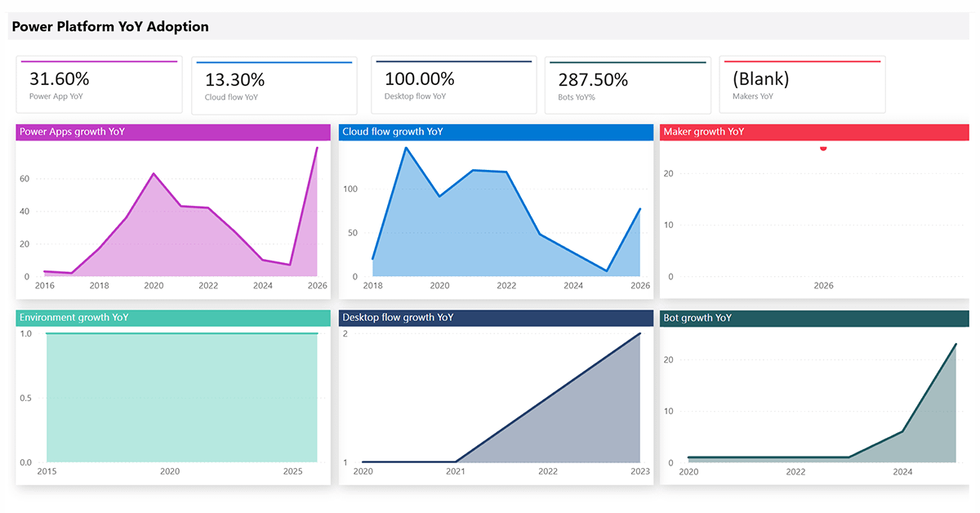Select the Maker growth YoY header
980x513 pixels.
point(813,132)
